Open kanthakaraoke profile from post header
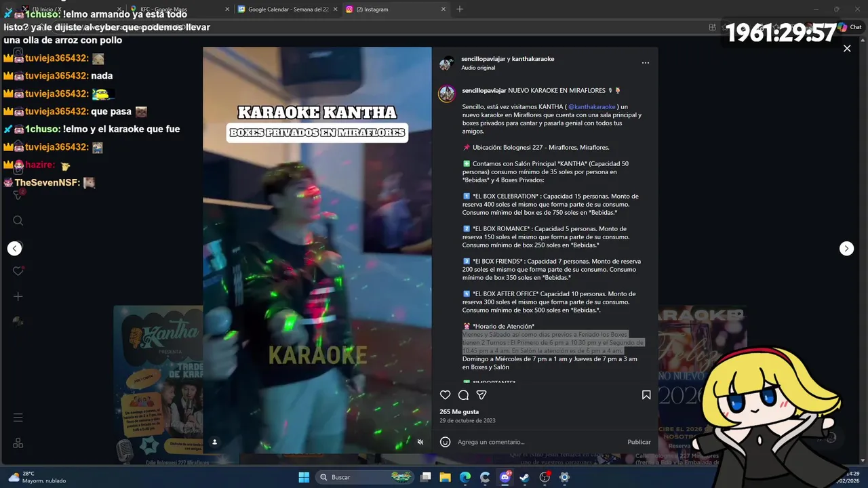868x488 pixels. click(x=533, y=59)
